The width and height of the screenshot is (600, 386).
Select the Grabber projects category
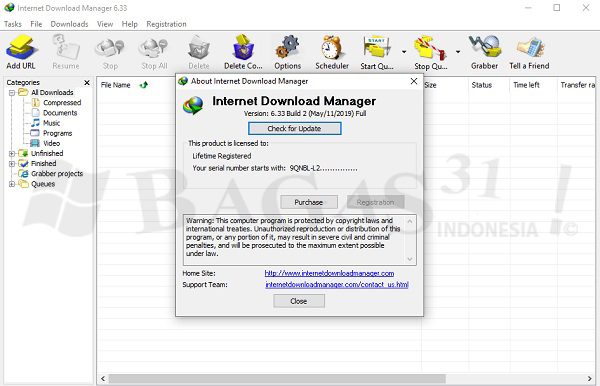coord(51,174)
